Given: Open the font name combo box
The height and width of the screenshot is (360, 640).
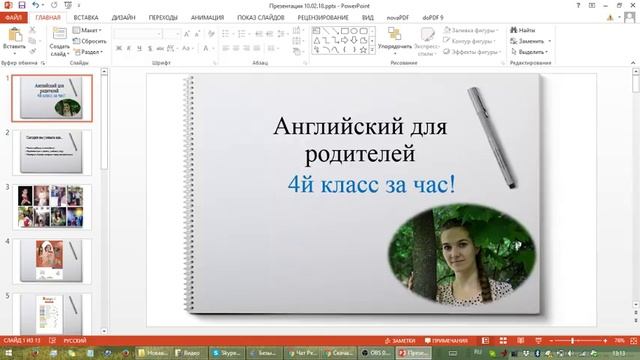Looking at the screenshot, I should click(138, 34).
